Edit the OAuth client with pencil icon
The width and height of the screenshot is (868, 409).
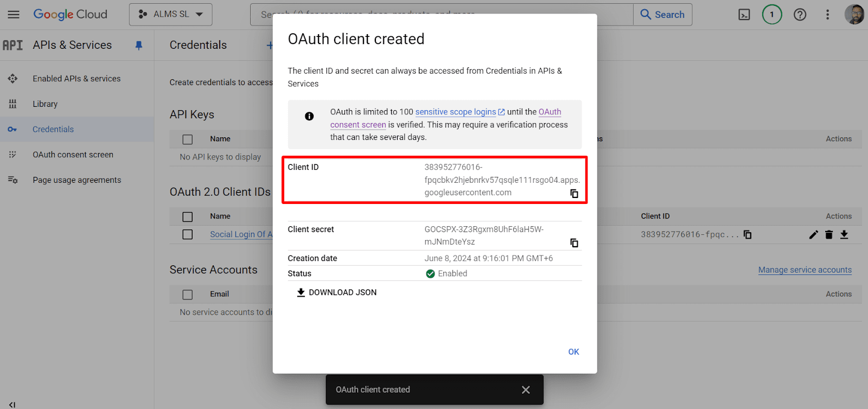coord(813,234)
